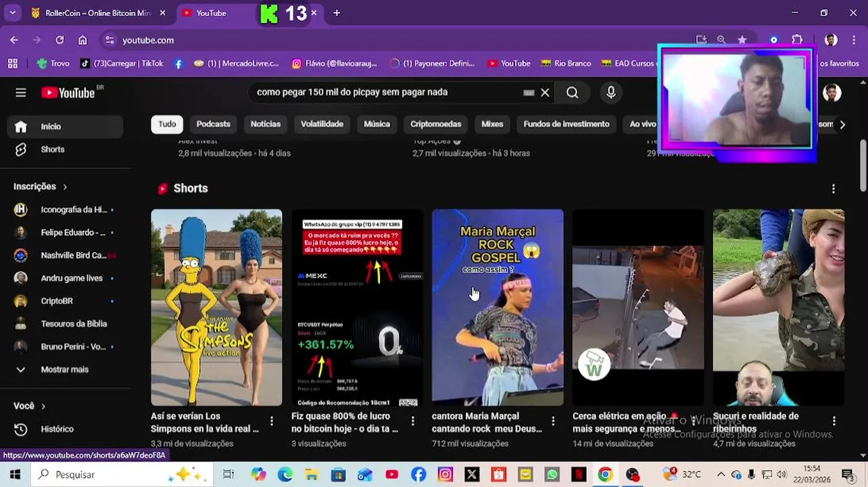Viewport: 868px width, 487px height.
Task: Open the YouTube hamburger guide menu
Action: click(21, 93)
